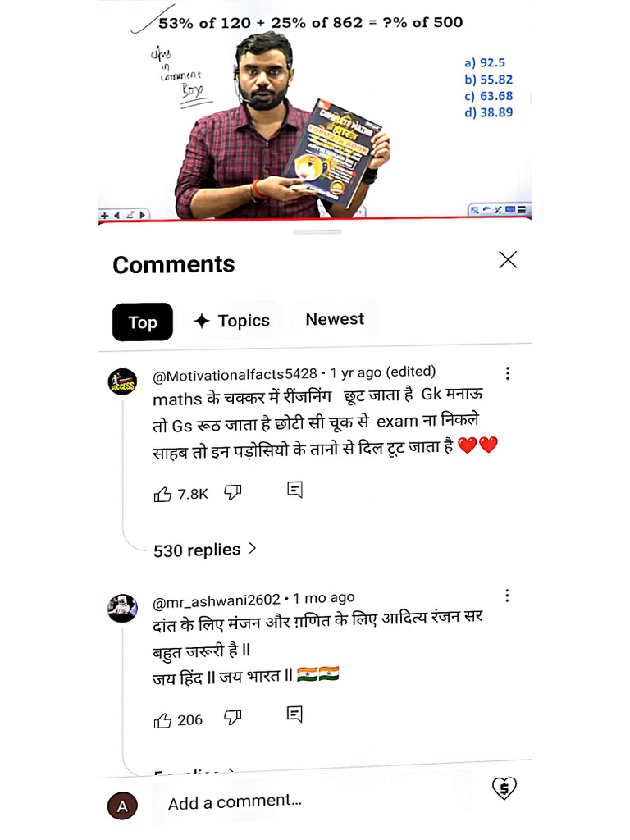Select the Top comments filter
The image size is (630, 840).
[143, 322]
